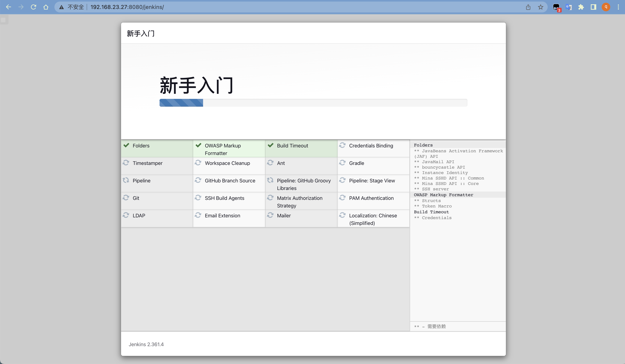The image size is (625, 364).
Task: Click the Matrix Authorization Strategy pending icon
Action: pyautogui.click(x=270, y=198)
